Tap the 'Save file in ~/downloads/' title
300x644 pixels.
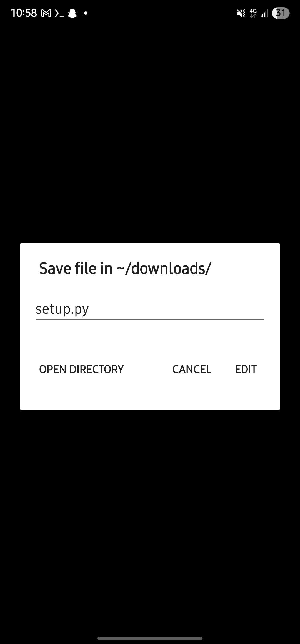(125, 268)
